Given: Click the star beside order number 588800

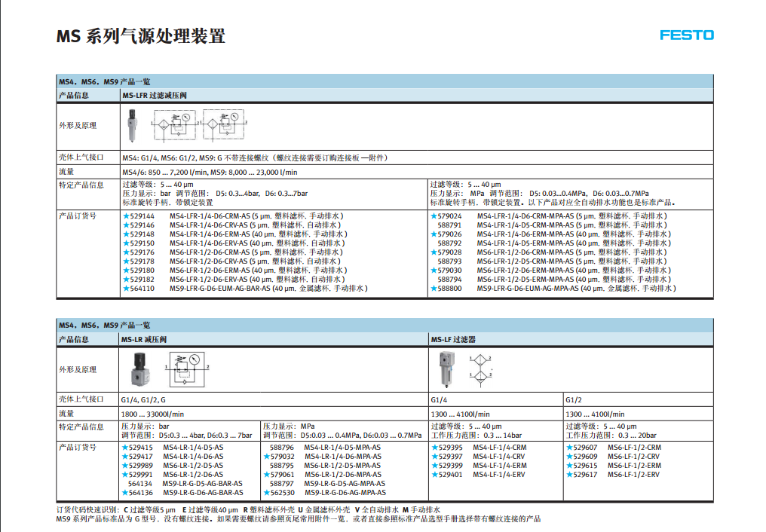Looking at the screenshot, I should pyautogui.click(x=434, y=289).
